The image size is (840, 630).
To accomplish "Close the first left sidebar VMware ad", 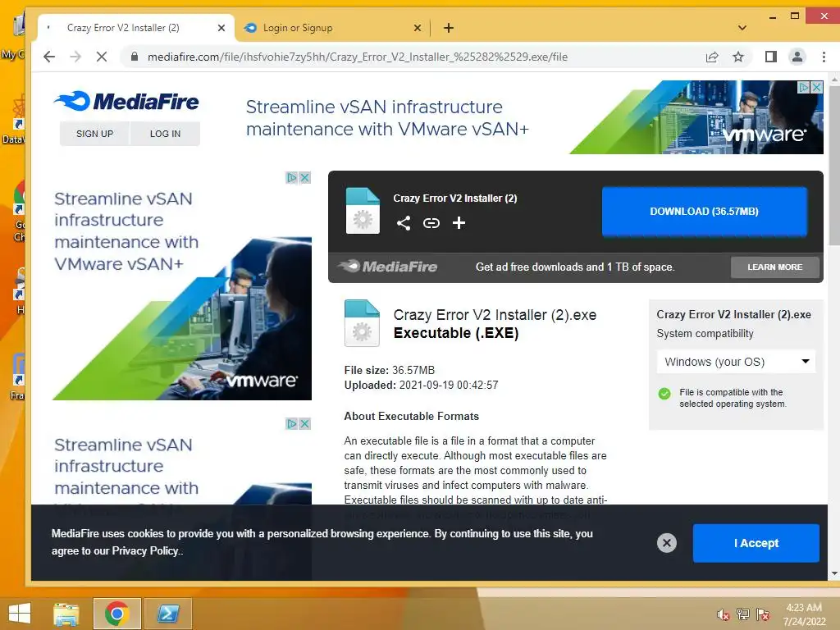I will pyautogui.click(x=305, y=177).
